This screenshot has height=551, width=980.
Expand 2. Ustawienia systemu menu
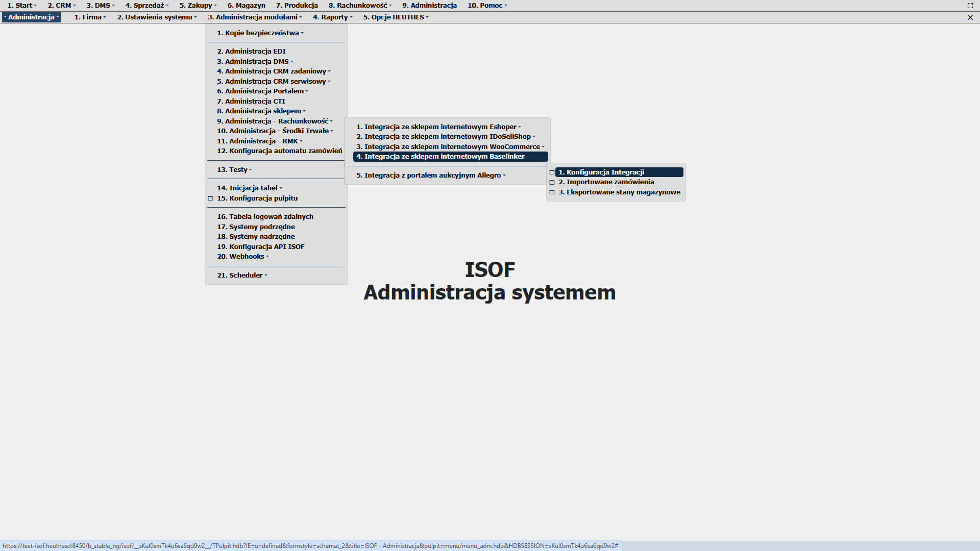tap(157, 17)
